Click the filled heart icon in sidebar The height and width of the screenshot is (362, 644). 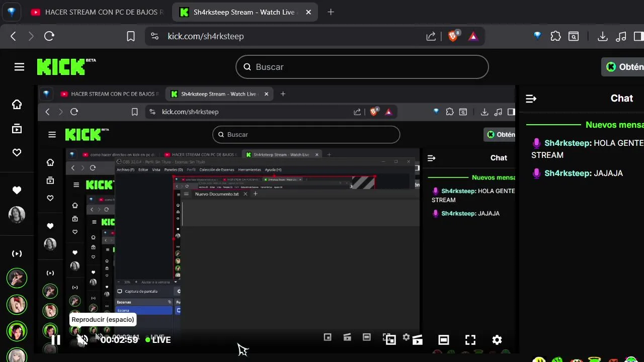[x=17, y=190]
